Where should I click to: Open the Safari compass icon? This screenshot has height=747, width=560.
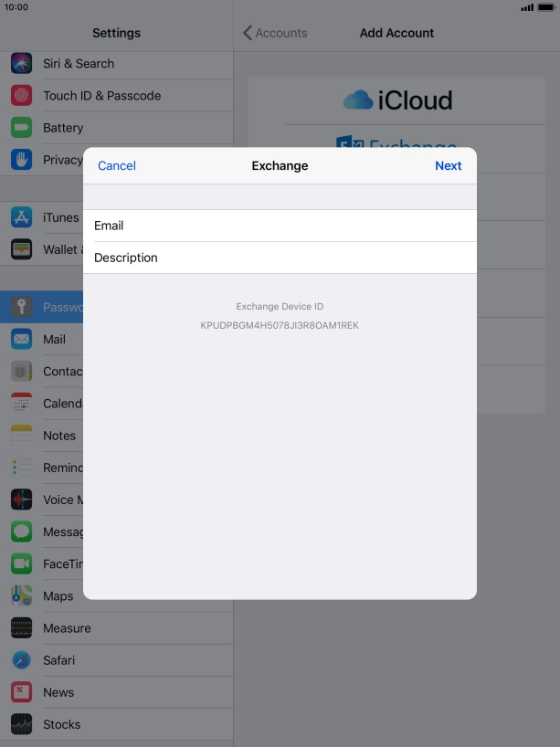click(x=21, y=660)
